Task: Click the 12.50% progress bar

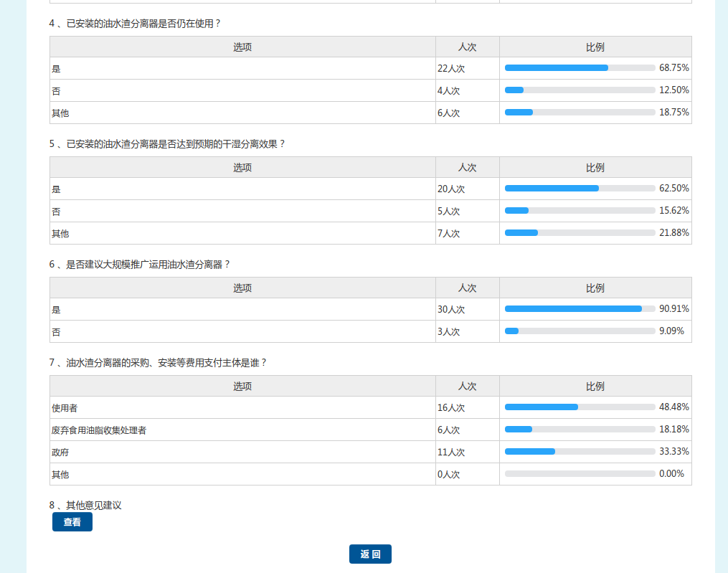Action: 580,90
